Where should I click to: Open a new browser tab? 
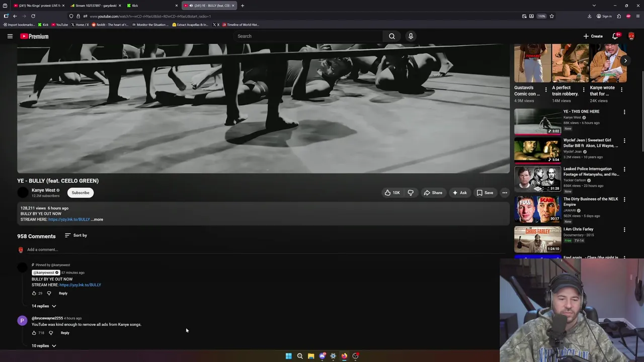243,6
